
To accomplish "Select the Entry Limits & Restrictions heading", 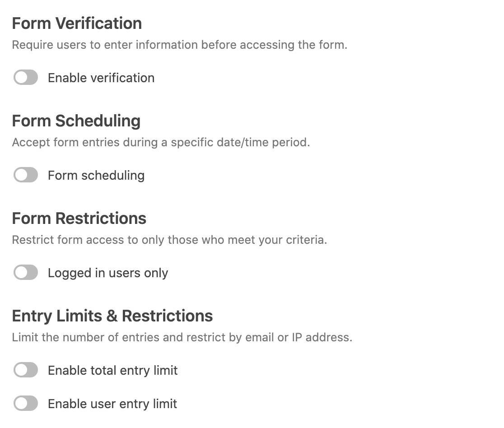I will point(112,316).
